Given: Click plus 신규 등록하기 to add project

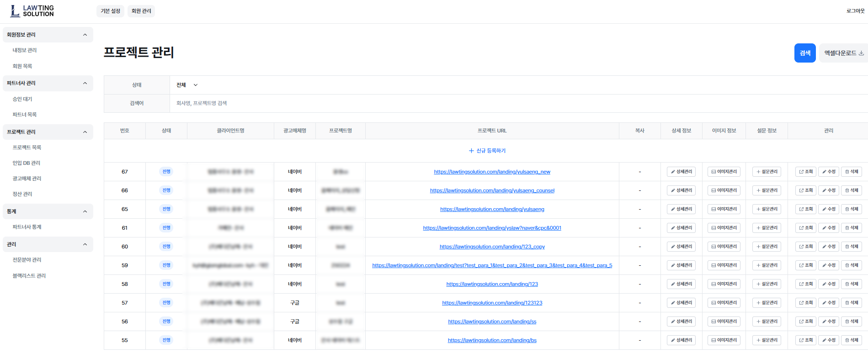Looking at the screenshot, I should coord(487,151).
